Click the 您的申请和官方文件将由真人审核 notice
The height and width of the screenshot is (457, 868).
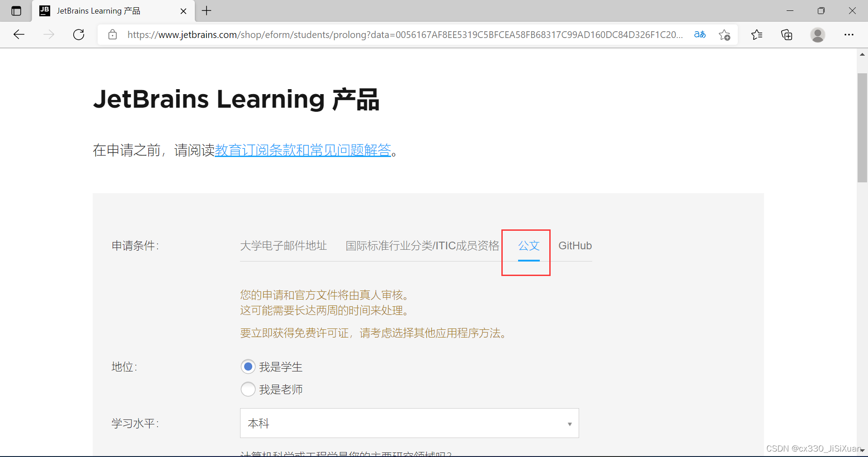[325, 295]
